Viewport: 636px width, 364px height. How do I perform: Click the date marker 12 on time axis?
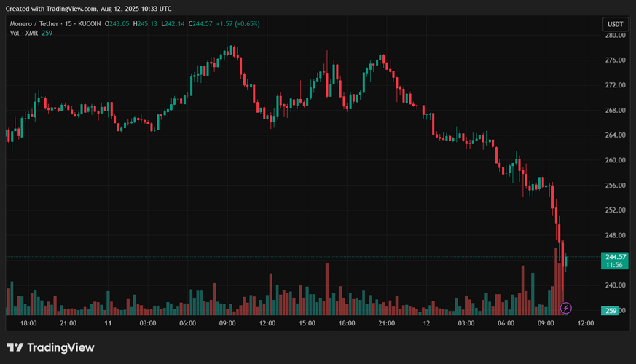426,323
